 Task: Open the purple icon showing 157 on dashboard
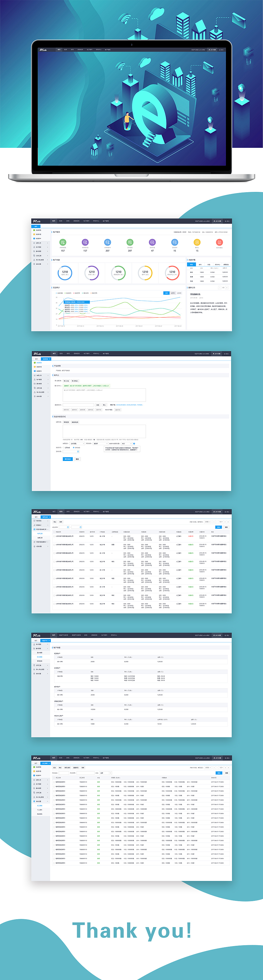pos(85,242)
